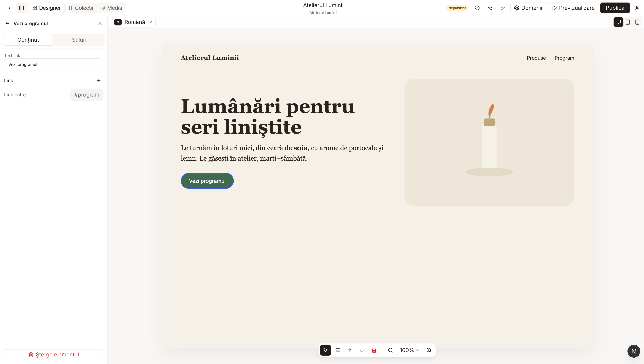Open the Media tab

point(111,8)
